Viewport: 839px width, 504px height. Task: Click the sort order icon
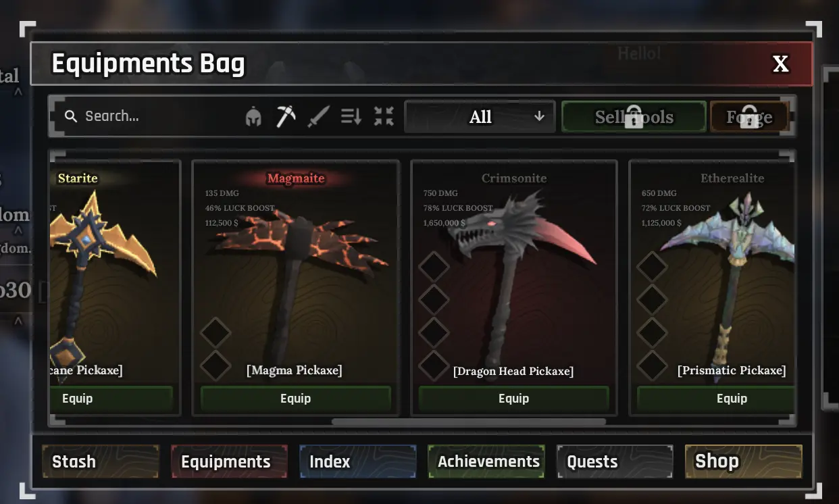coord(351,117)
